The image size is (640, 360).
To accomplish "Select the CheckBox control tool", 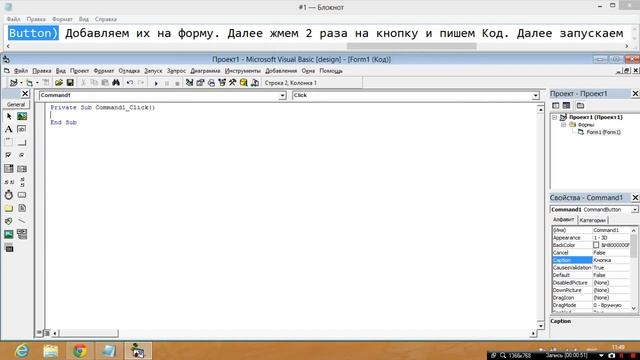I will (9, 156).
